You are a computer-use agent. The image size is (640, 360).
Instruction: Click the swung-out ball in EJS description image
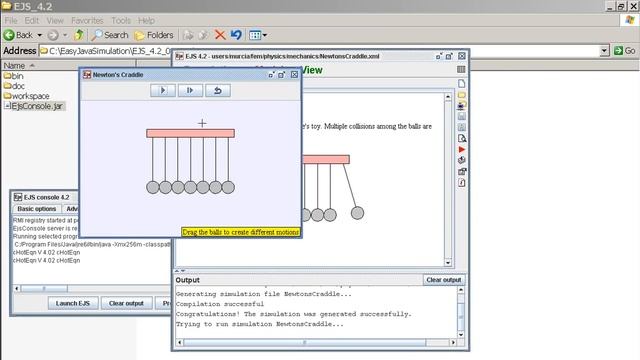[357, 213]
